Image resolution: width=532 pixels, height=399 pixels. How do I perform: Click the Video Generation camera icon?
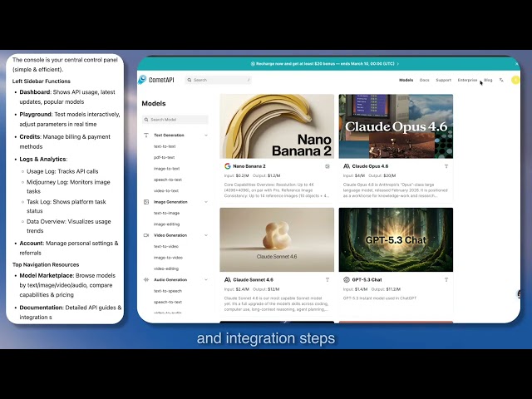pos(146,235)
